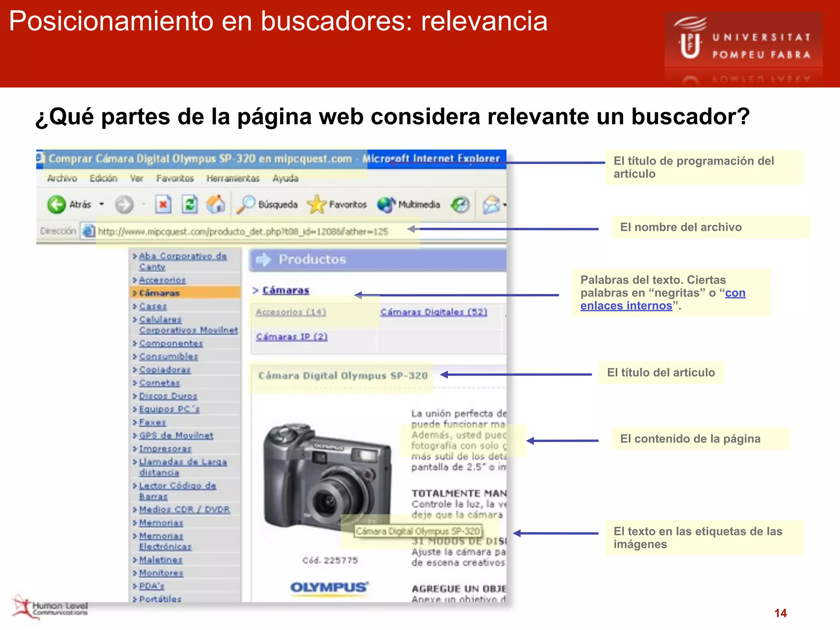Click the Cámara Digital Olympus SP-320 heading
The height and width of the screenshot is (630, 840).
coord(343,376)
